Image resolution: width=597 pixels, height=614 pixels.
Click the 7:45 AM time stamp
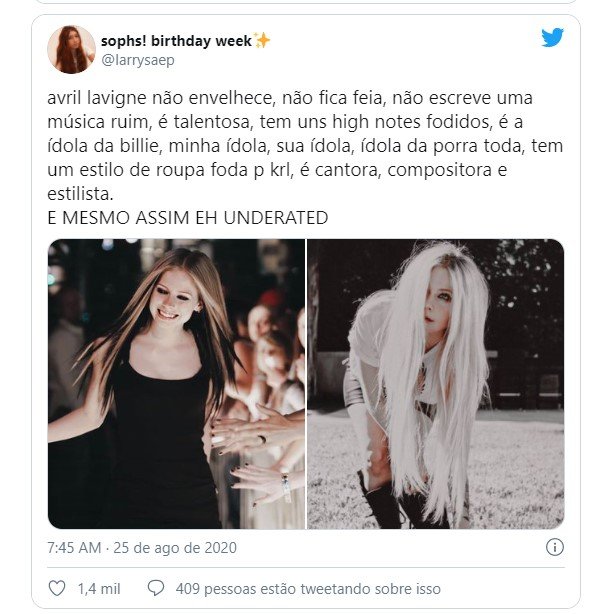pyautogui.click(x=74, y=547)
